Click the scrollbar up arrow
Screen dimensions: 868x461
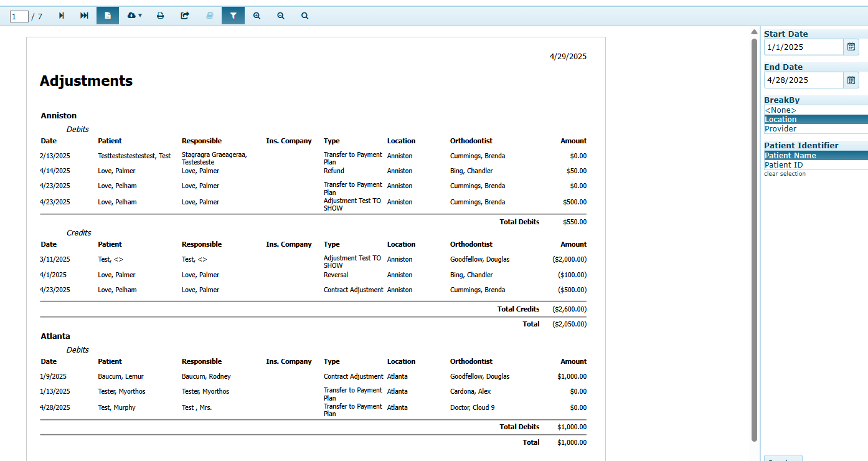pos(754,32)
